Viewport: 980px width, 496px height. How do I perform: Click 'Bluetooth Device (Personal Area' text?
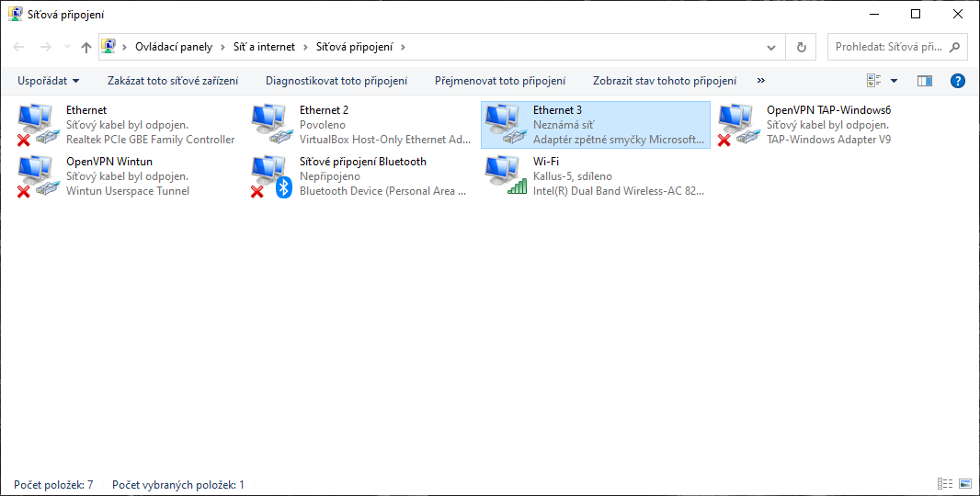pyautogui.click(x=383, y=190)
